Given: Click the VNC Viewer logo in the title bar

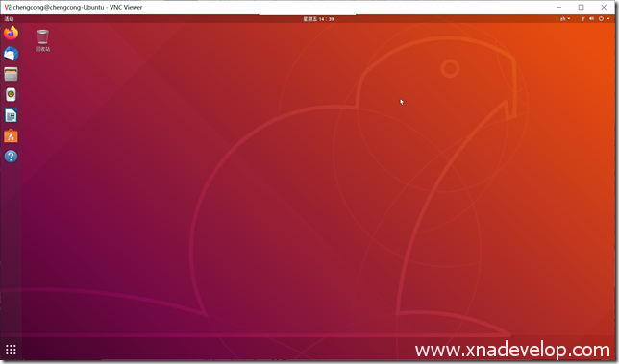Looking at the screenshot, I should (8, 7).
